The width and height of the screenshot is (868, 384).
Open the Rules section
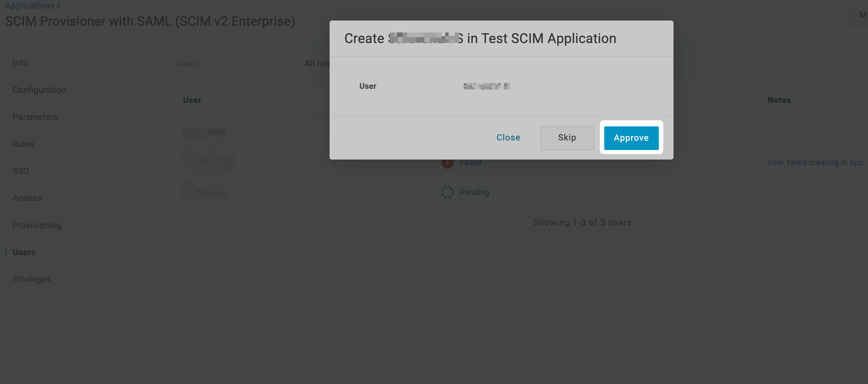(23, 144)
